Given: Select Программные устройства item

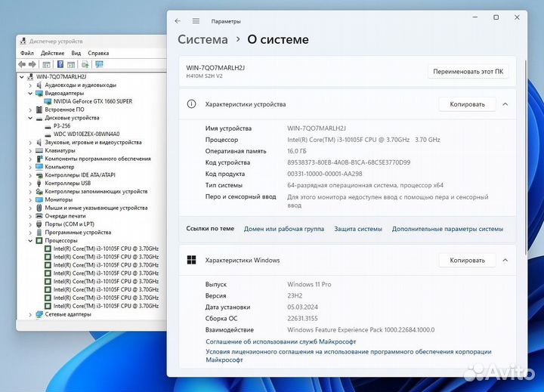Looking at the screenshot, I should click(78, 233).
